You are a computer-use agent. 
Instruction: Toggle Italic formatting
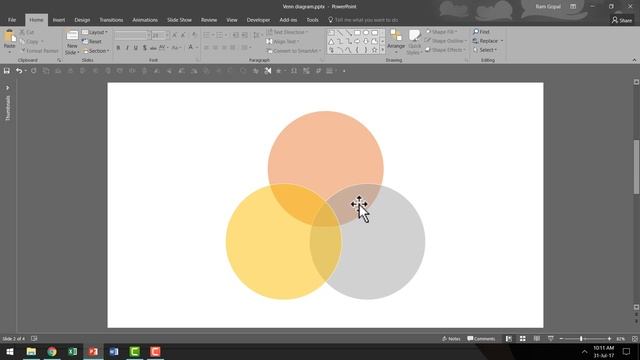pyautogui.click(x=127, y=48)
